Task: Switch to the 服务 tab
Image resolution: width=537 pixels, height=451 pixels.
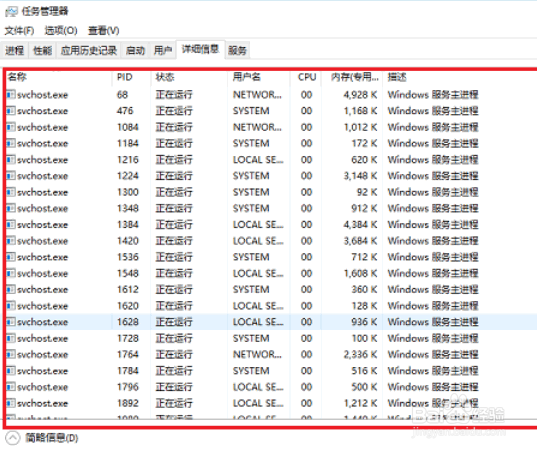Action: click(237, 51)
